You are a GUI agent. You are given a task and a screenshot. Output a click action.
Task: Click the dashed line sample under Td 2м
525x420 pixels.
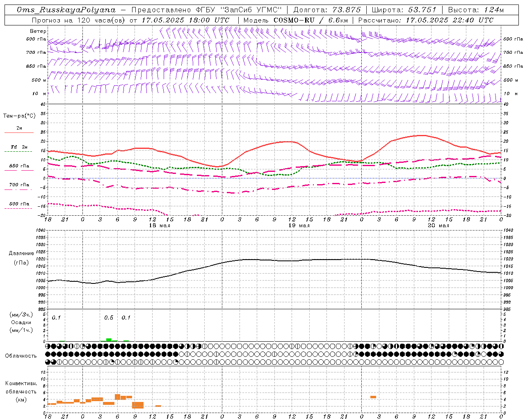pyautogui.click(x=18, y=152)
